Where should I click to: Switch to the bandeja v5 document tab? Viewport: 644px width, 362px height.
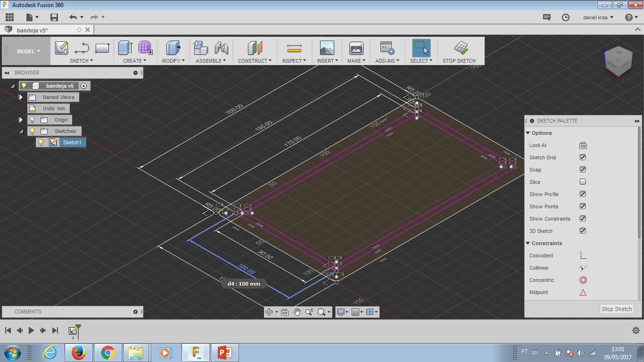33,30
